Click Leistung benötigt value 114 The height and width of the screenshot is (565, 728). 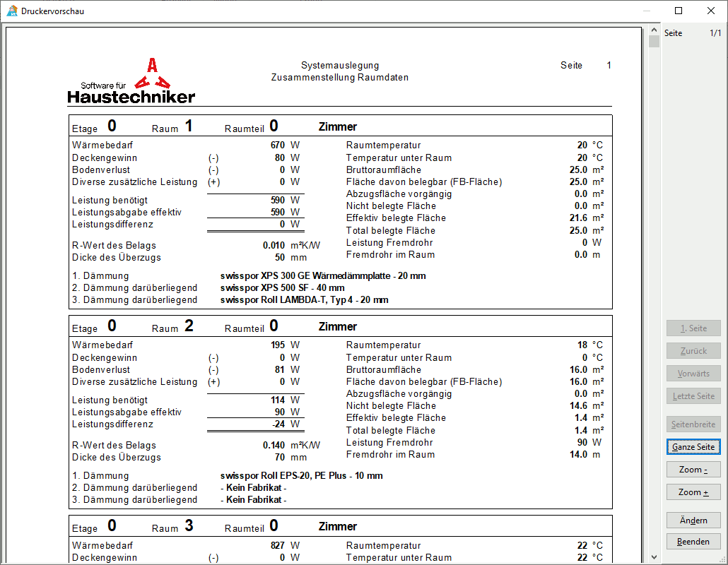(x=278, y=400)
